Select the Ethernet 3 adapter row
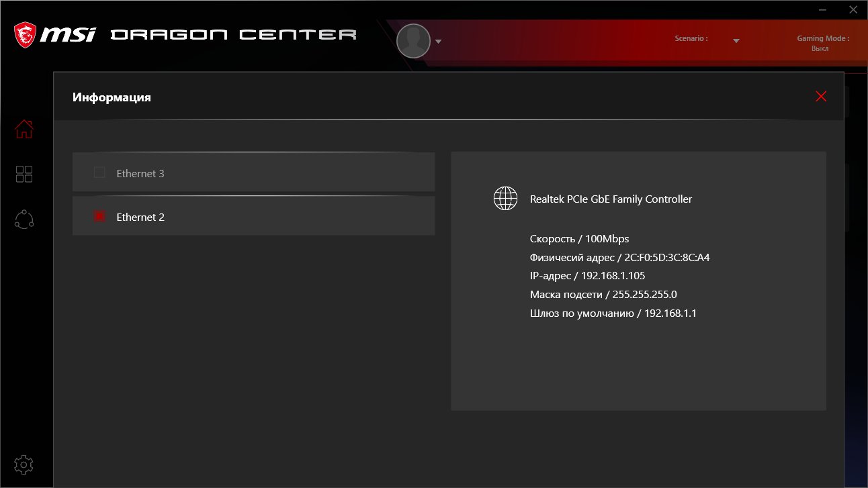 pos(254,173)
